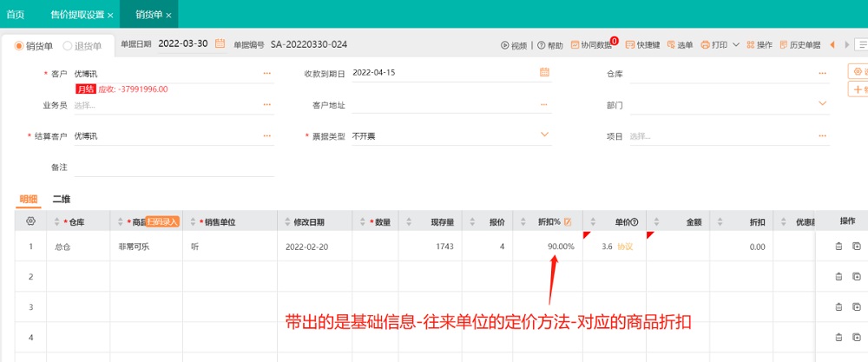868x362 pixels.
Task: Select the 销货单 radio button
Action: click(19, 46)
